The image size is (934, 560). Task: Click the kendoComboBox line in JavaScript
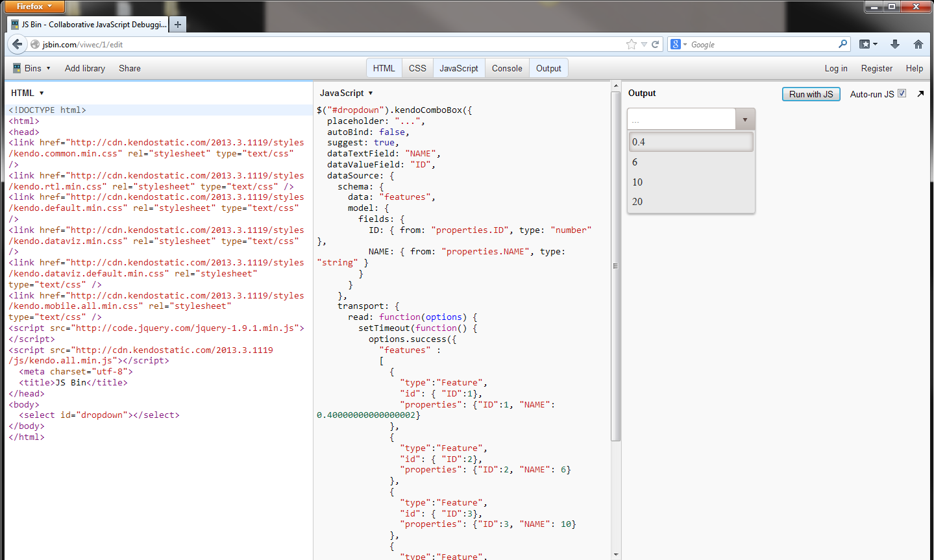pos(395,110)
